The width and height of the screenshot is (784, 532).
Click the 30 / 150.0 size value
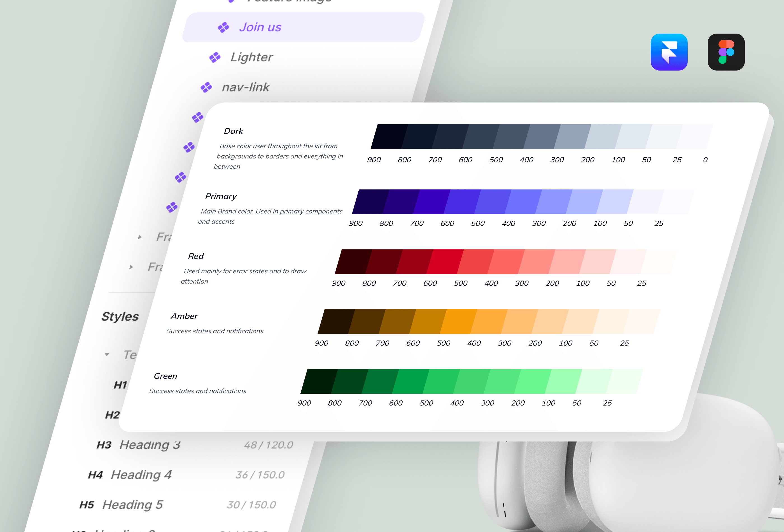251,505
